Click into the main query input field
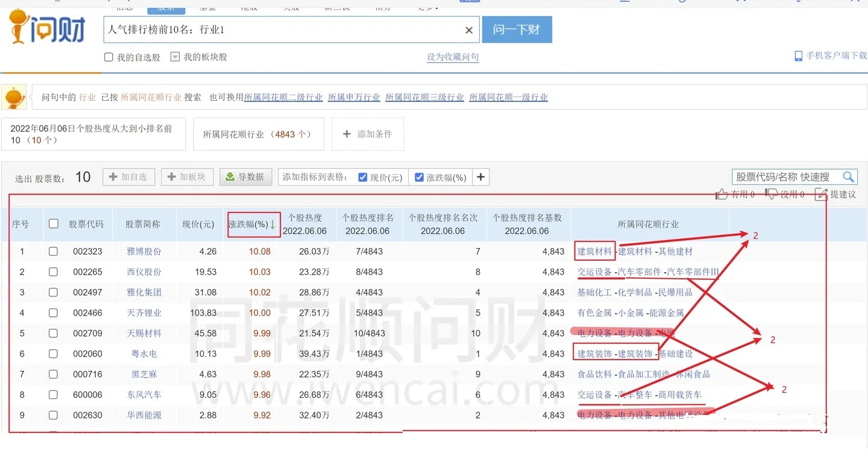 pyautogui.click(x=283, y=30)
